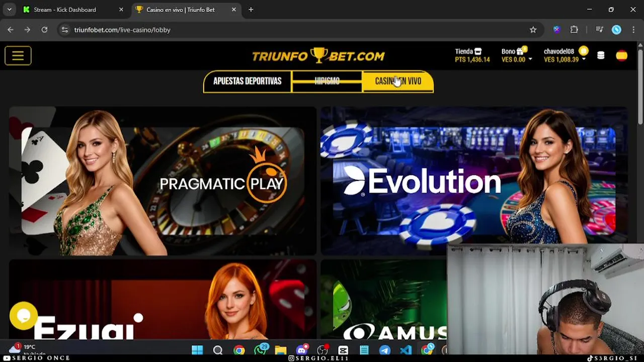The height and width of the screenshot is (362, 644).
Task: Open Discord from the taskbar
Action: (302, 350)
